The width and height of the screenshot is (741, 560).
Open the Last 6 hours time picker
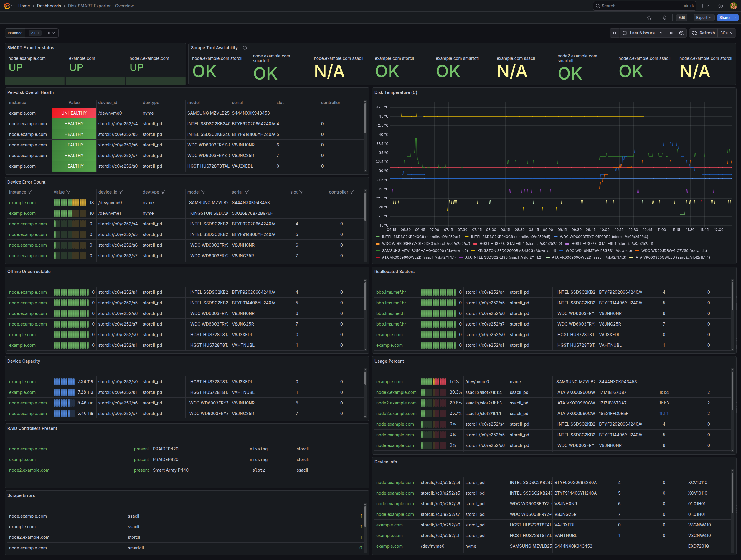click(642, 33)
